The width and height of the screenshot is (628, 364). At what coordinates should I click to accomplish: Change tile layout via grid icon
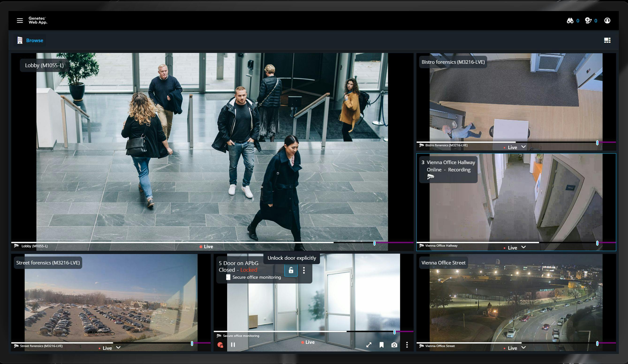pos(607,40)
